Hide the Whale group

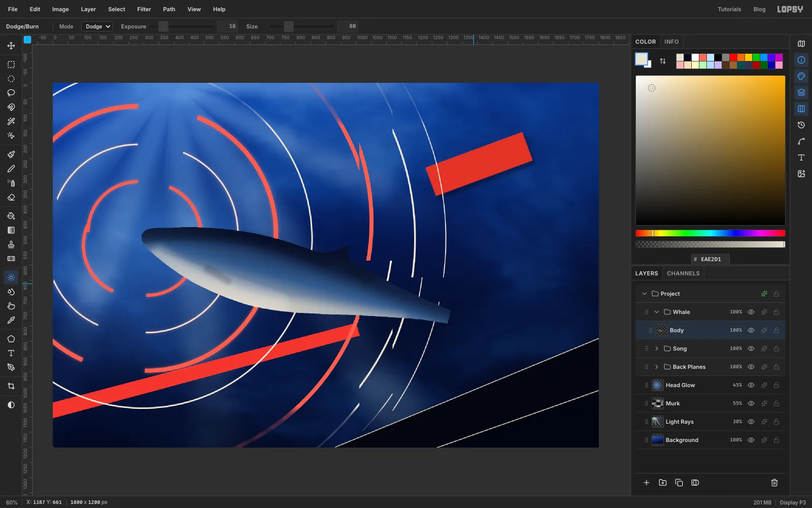coord(751,312)
